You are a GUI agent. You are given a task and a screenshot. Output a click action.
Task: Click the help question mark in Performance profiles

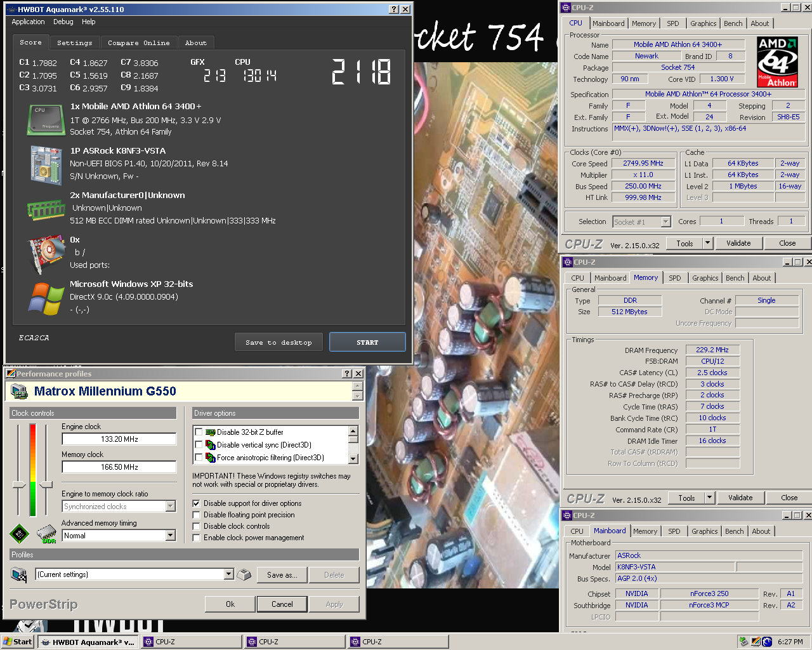[x=347, y=374]
